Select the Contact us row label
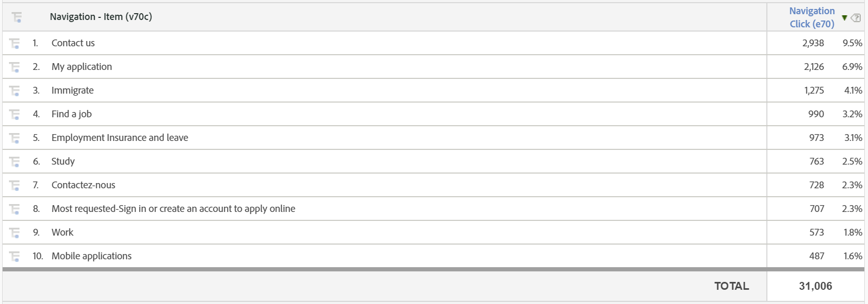This screenshot has height=304, width=868. tap(73, 43)
